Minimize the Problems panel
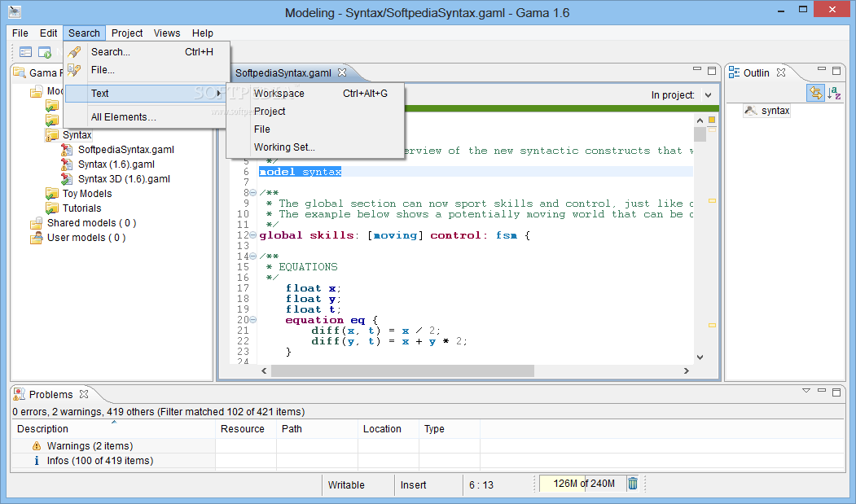The width and height of the screenshot is (856, 504). [x=822, y=391]
